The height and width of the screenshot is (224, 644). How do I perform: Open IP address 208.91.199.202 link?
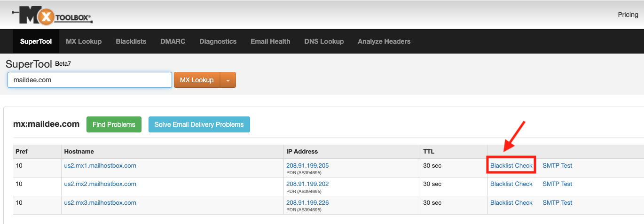pyautogui.click(x=307, y=184)
